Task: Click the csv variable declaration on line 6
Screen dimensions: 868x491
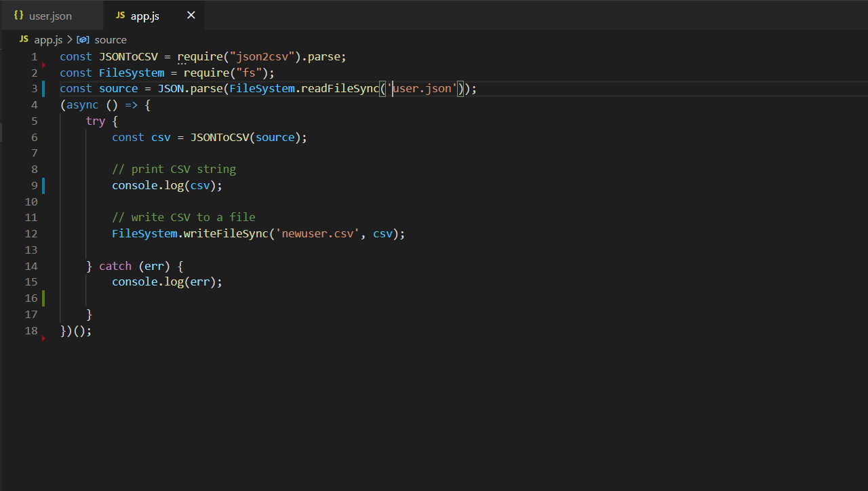Action: tap(161, 138)
